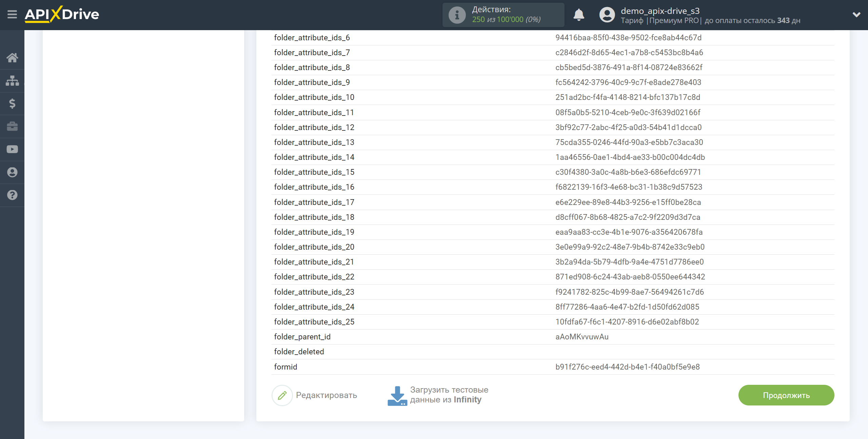The width and height of the screenshot is (868, 439).
Task: Click value 1aa46556-0ae1-4bd4-ae33-b00c004dc4db
Action: 630,157
